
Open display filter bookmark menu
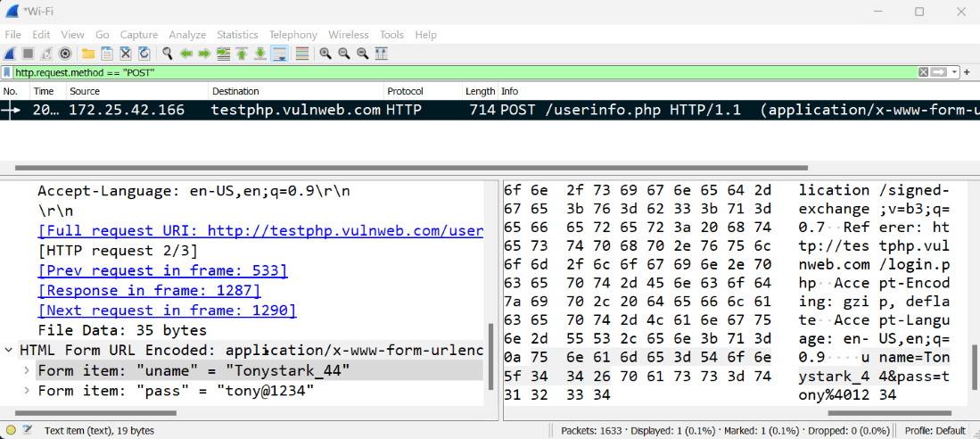point(7,72)
